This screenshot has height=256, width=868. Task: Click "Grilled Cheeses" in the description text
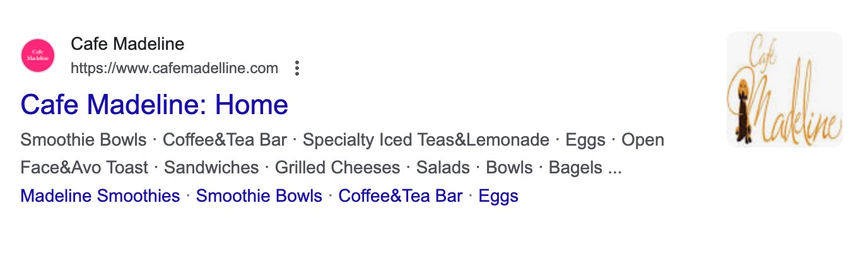pos(337,168)
